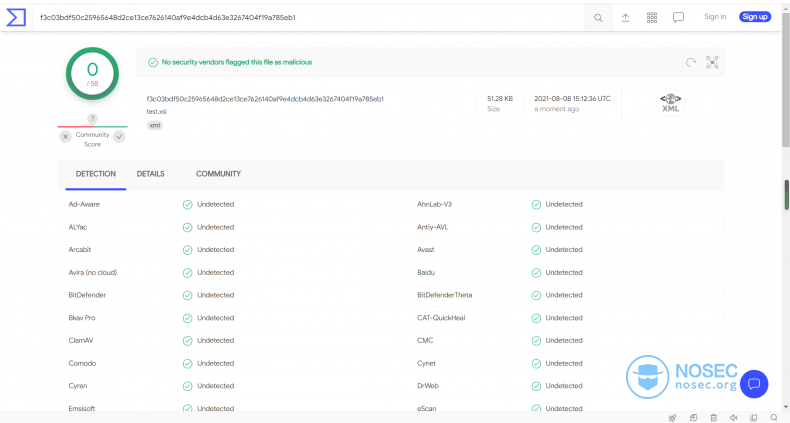Click the 51.28 KB size value
The image size is (790, 423).
coord(500,99)
